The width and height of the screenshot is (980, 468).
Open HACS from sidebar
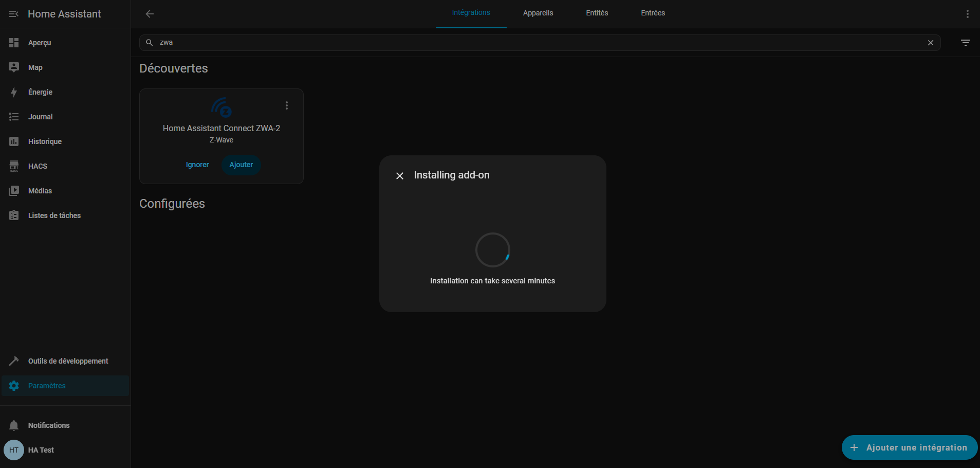(38, 166)
